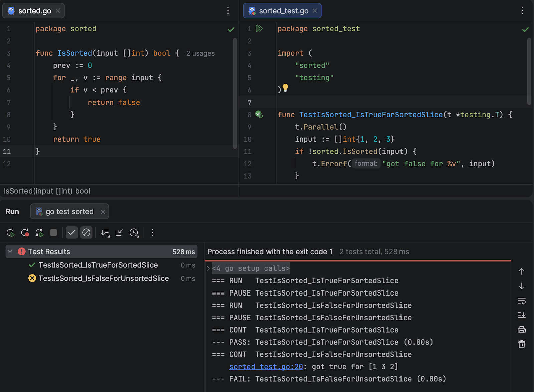Collapse the Test Results tree node

point(10,252)
